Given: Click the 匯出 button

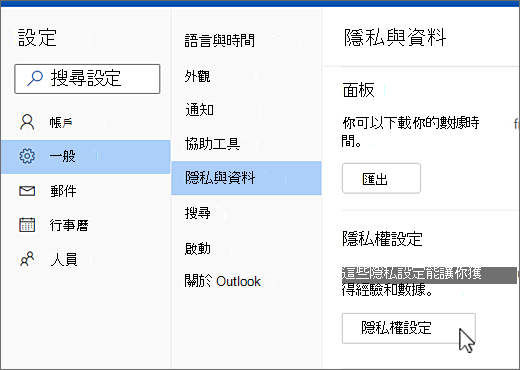Looking at the screenshot, I should [x=381, y=178].
